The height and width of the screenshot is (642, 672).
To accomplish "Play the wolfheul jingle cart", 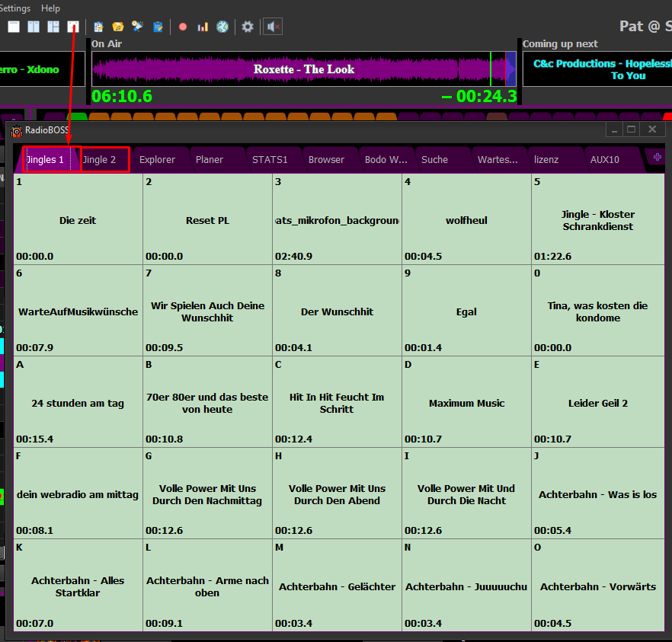I will [x=466, y=219].
